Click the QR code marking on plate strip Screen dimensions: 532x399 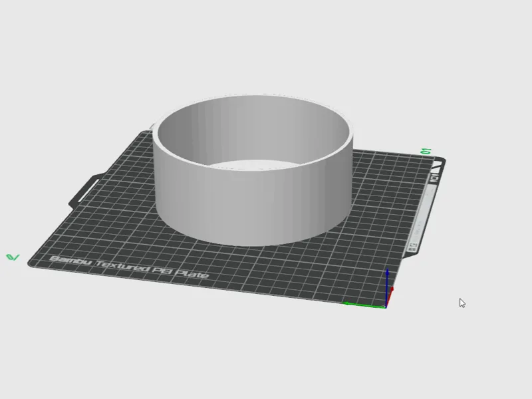412,247
